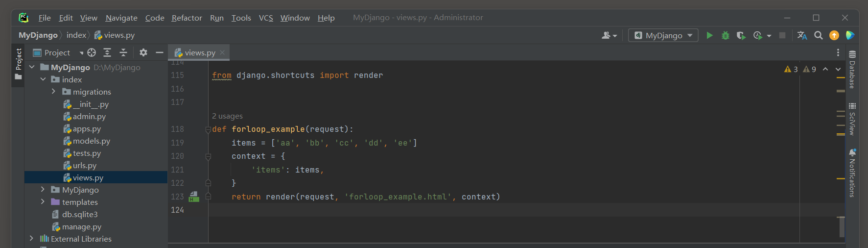The width and height of the screenshot is (868, 248).
Task: Collapse all in project tree
Action: coord(123,52)
